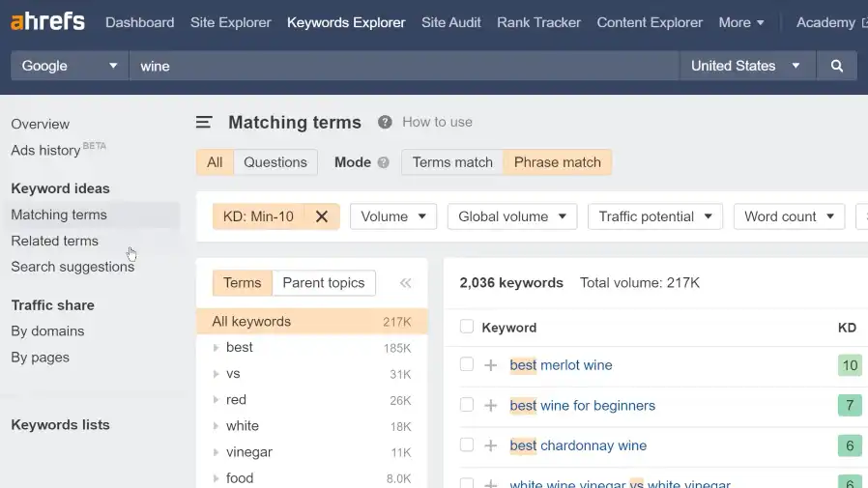Image resolution: width=868 pixels, height=488 pixels.
Task: Check the best chardonnay wine checkbox
Action: 467,445
